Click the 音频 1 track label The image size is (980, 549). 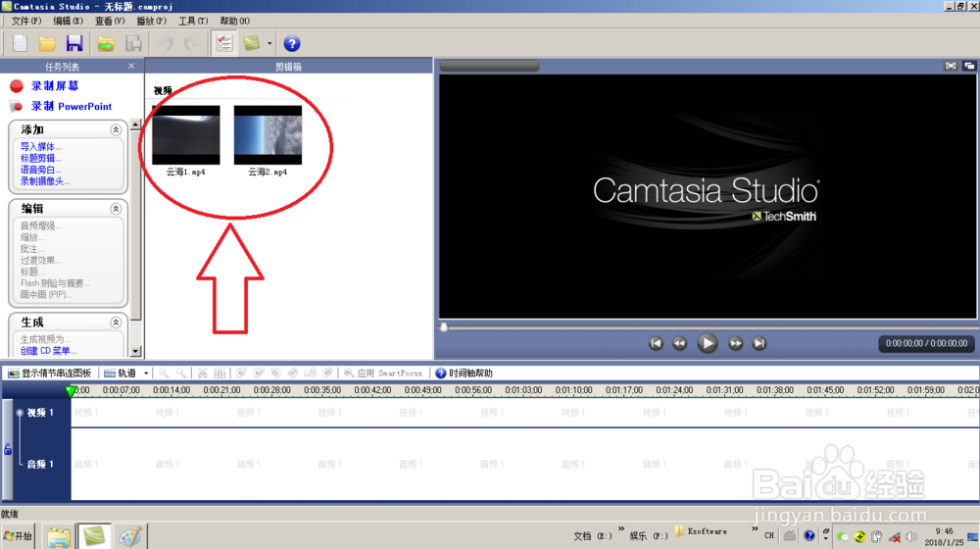[40, 464]
